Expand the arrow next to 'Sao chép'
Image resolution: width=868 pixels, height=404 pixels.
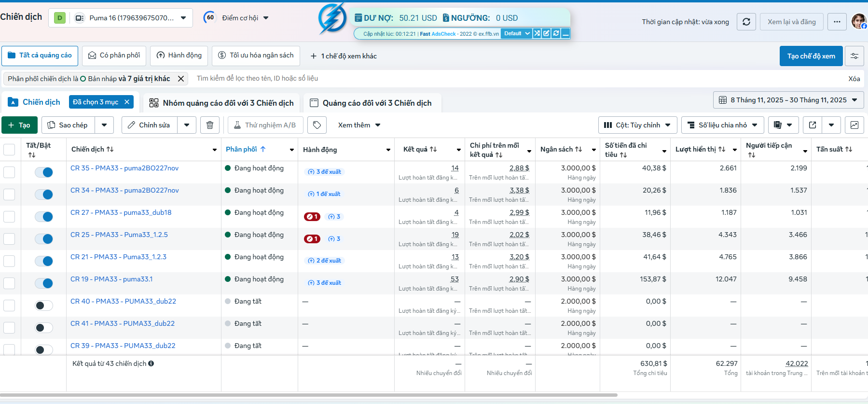tap(104, 125)
